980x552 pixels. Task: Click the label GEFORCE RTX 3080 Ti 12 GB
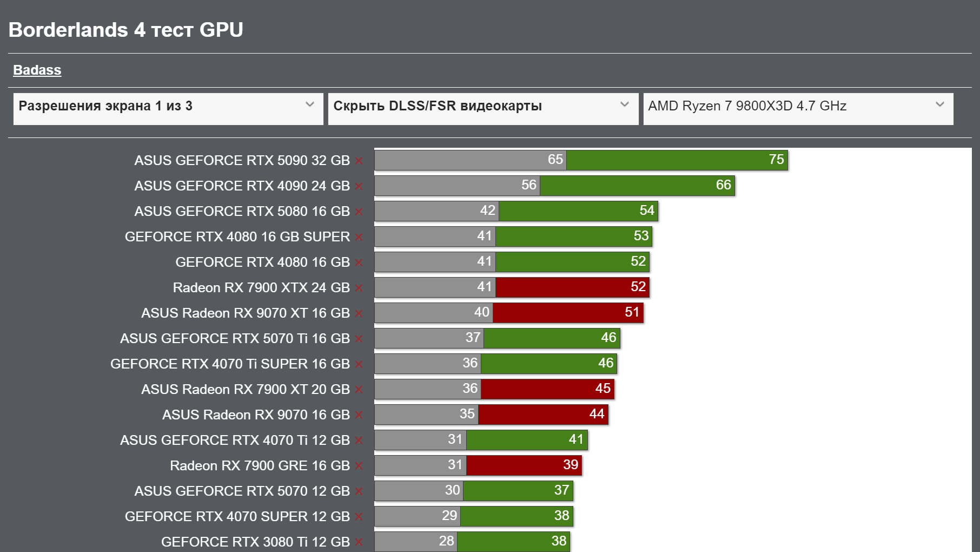coord(255,542)
